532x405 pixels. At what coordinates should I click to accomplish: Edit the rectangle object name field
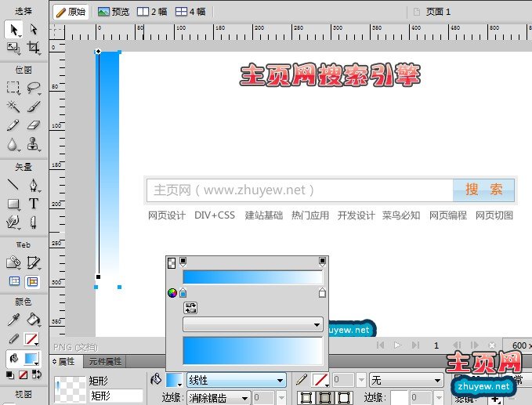coord(116,396)
